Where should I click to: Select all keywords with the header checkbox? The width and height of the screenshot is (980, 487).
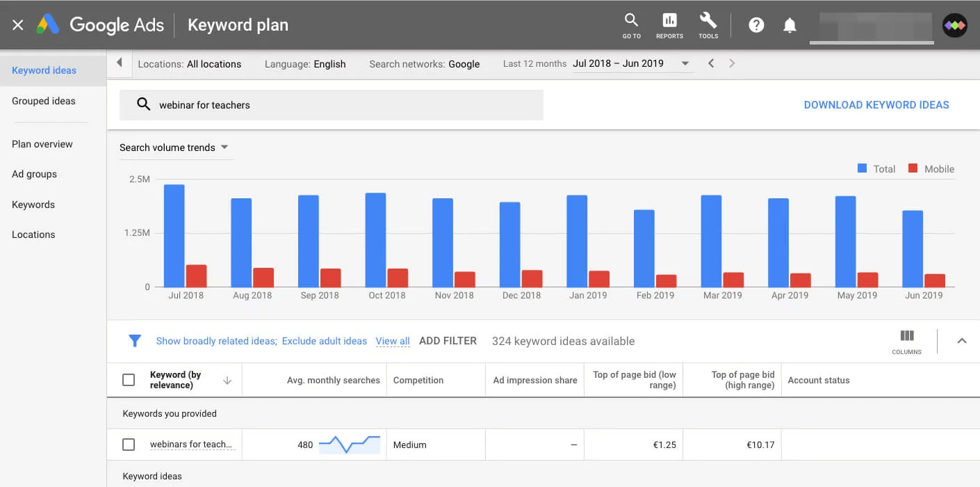tap(129, 380)
